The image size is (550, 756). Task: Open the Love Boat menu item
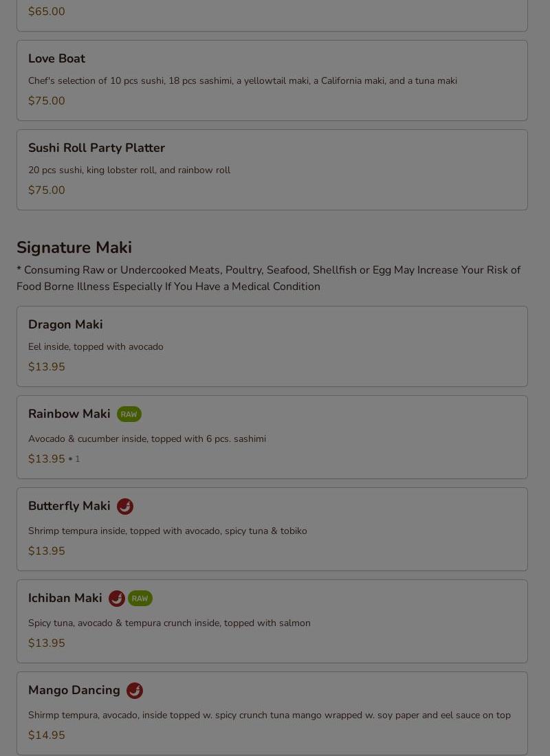pyautogui.click(x=56, y=59)
